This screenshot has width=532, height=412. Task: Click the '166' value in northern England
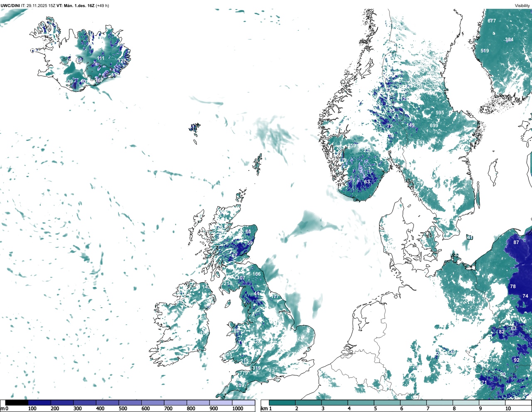[x=257, y=274]
